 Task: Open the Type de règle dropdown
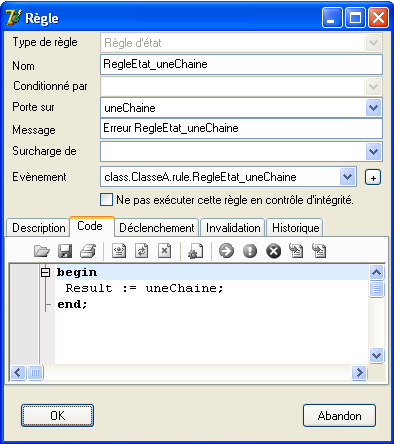pos(373,43)
